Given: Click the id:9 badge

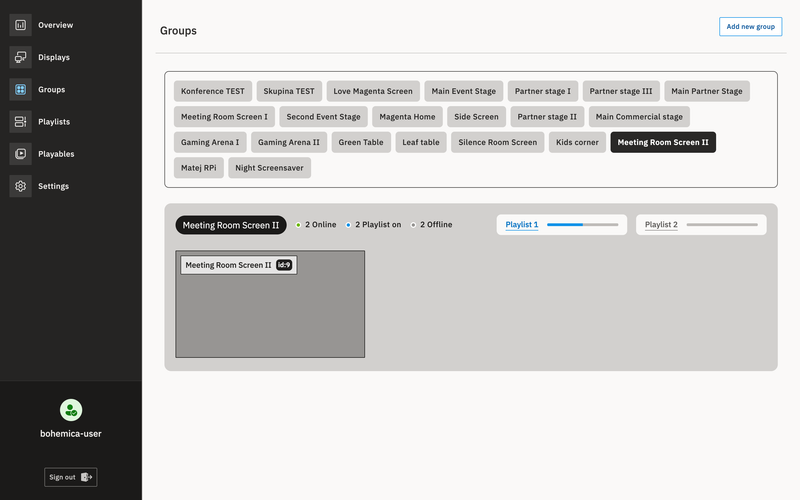Looking at the screenshot, I should tap(284, 265).
